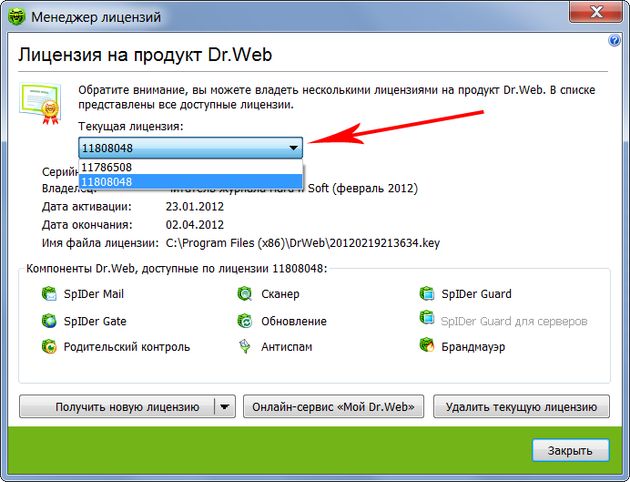Click the Брандмауэр label

click(473, 347)
